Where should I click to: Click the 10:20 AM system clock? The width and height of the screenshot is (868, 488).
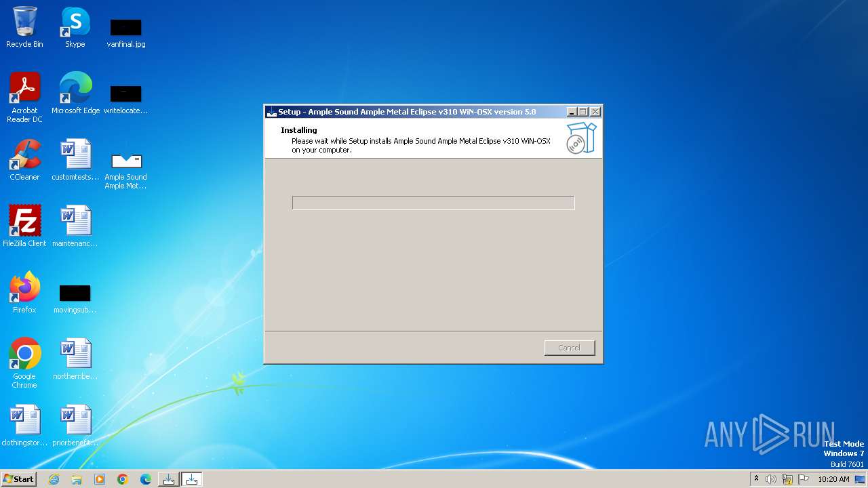click(x=833, y=479)
